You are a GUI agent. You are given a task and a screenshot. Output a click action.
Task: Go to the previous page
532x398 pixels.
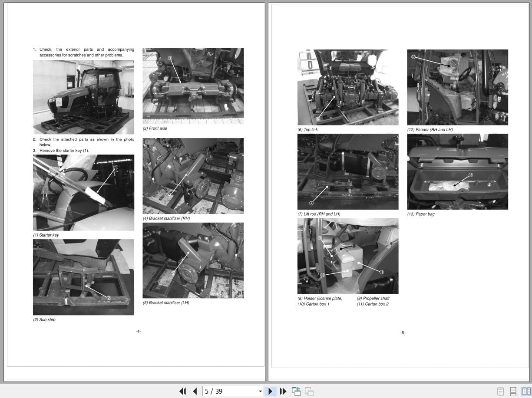click(x=195, y=391)
